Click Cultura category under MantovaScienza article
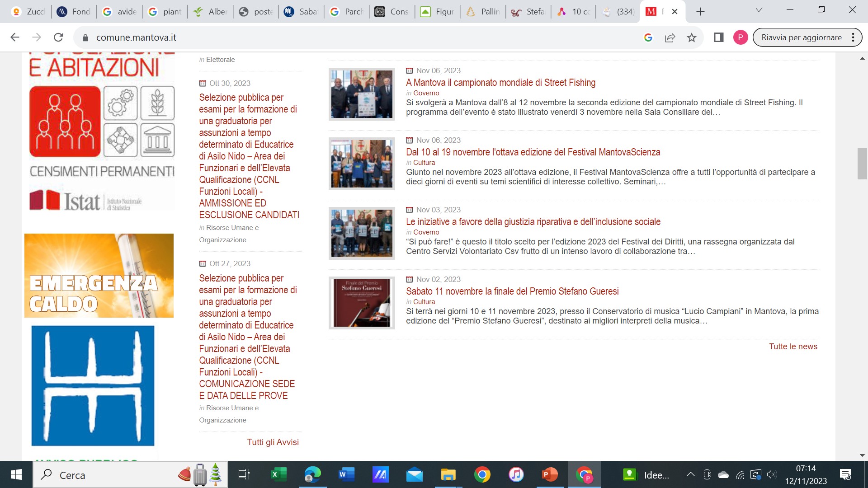This screenshot has width=868, height=488. (424, 163)
